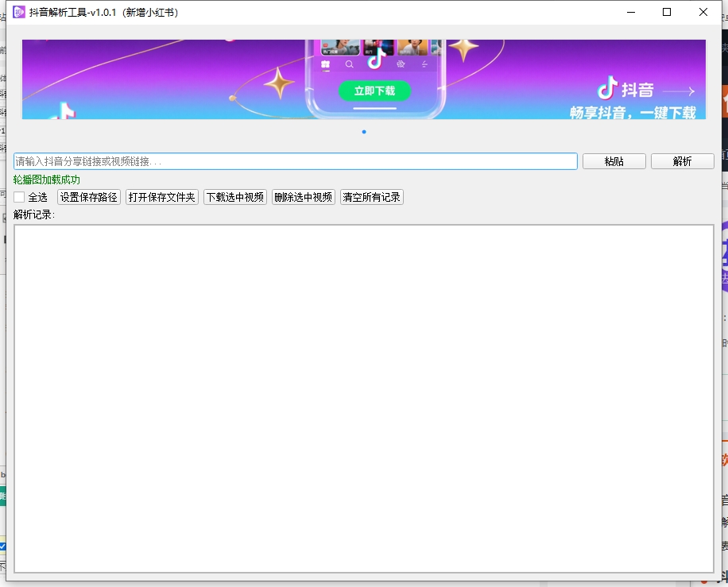
Task: Click the slash icon at the mockup toolbar's right end
Action: coord(425,64)
